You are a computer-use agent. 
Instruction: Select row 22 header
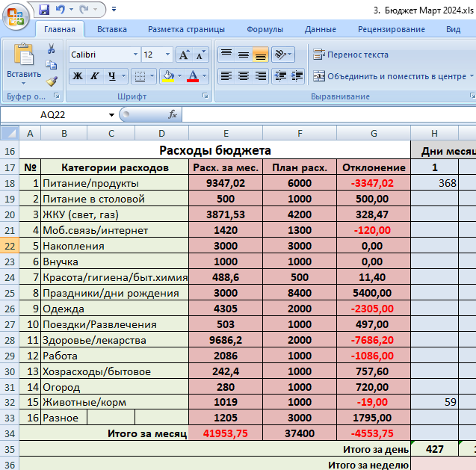click(10, 246)
